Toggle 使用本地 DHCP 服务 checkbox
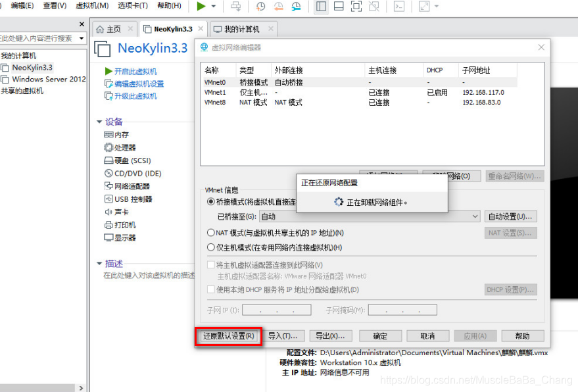 point(211,289)
